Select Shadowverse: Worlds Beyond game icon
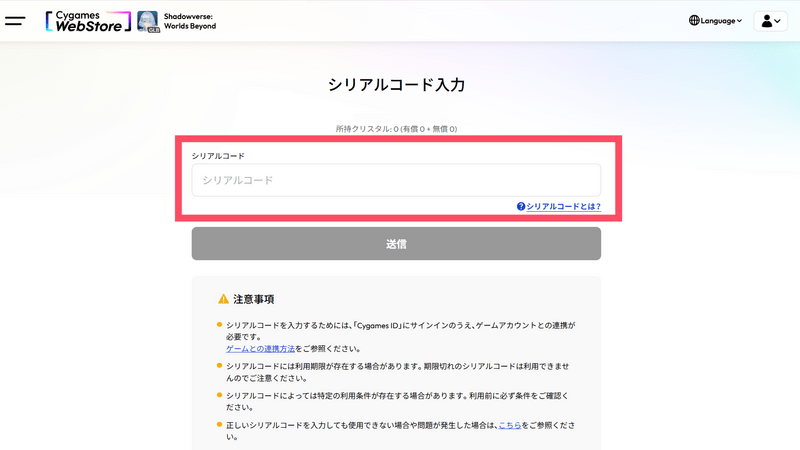This screenshot has height=450, width=800. point(148,21)
